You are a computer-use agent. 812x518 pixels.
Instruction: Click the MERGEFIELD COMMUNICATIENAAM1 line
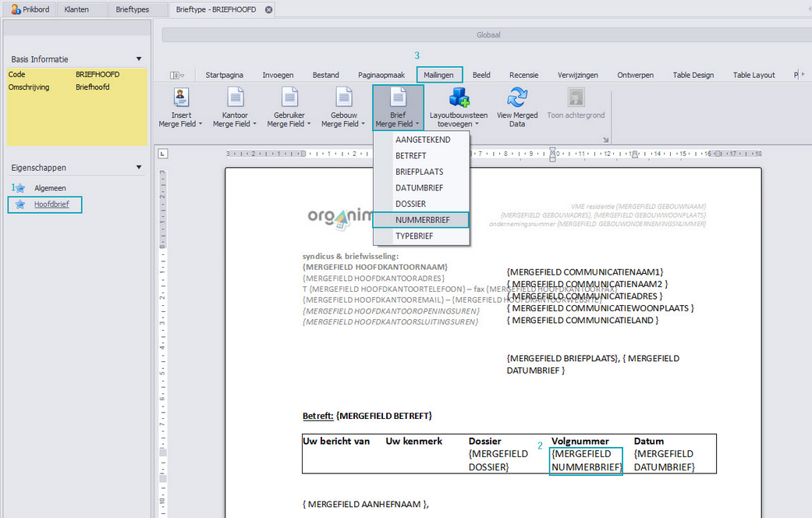(585, 272)
